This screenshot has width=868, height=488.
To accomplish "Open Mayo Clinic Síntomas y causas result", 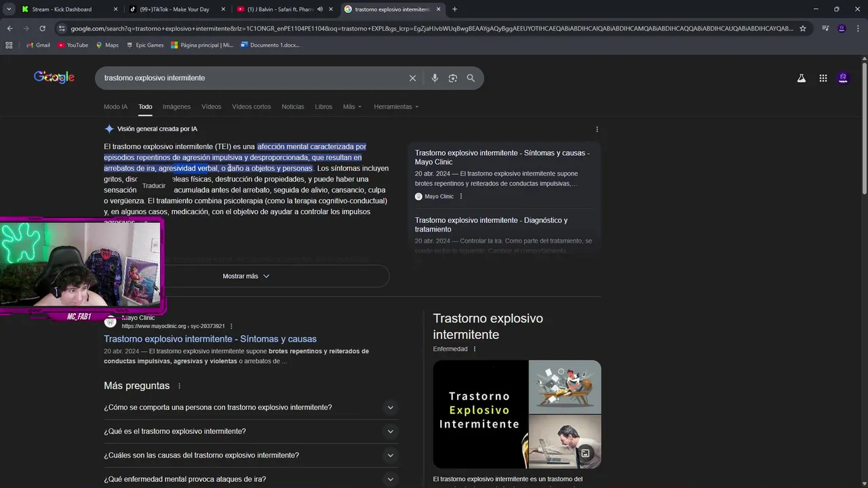I will [x=210, y=339].
